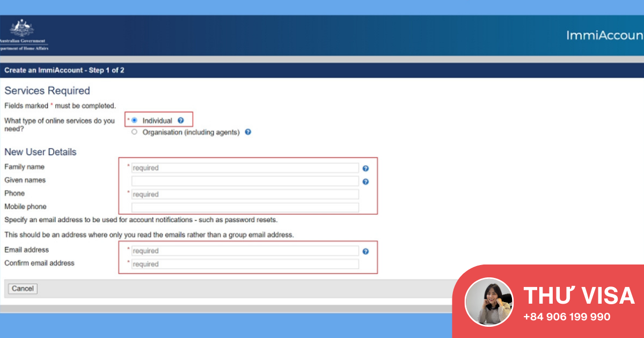Image resolution: width=644 pixels, height=338 pixels.
Task: Click the 'Family name' label
Action: [x=24, y=167]
